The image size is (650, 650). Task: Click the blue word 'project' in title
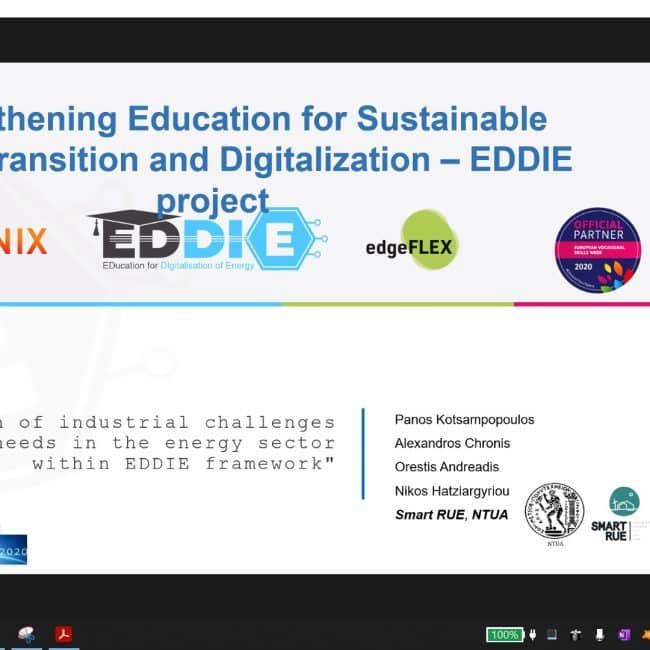[x=213, y=202]
